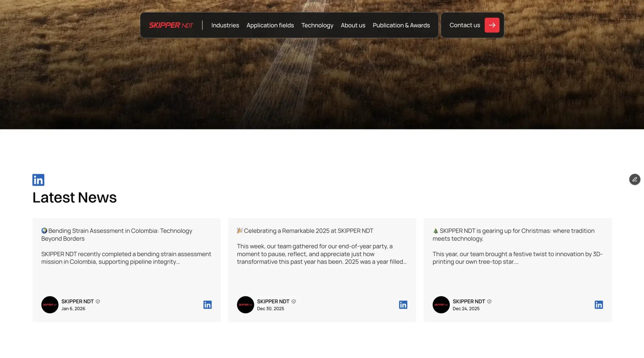Click the 'Dec 30, 2025' date

[x=270, y=309]
